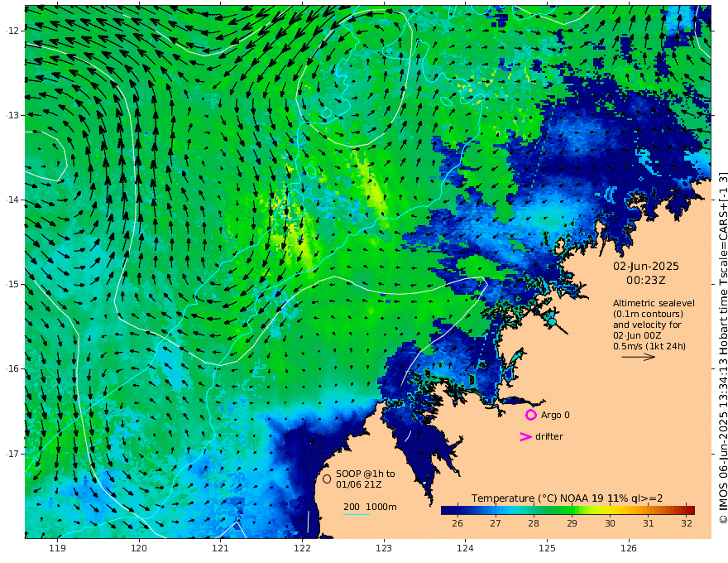Click the color bar tick label 26
This screenshot has width=728, height=563.
pos(457,523)
